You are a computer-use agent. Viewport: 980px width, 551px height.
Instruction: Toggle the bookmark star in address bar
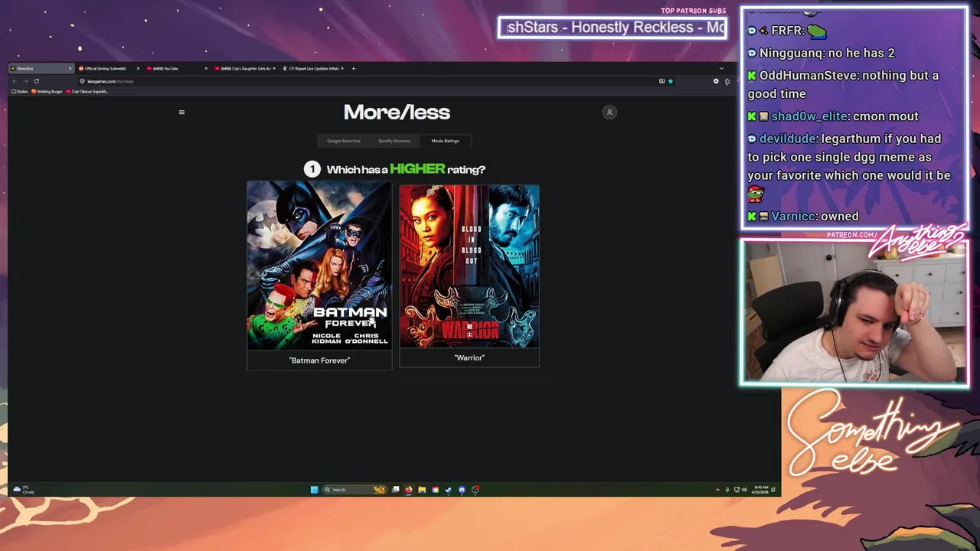(670, 81)
